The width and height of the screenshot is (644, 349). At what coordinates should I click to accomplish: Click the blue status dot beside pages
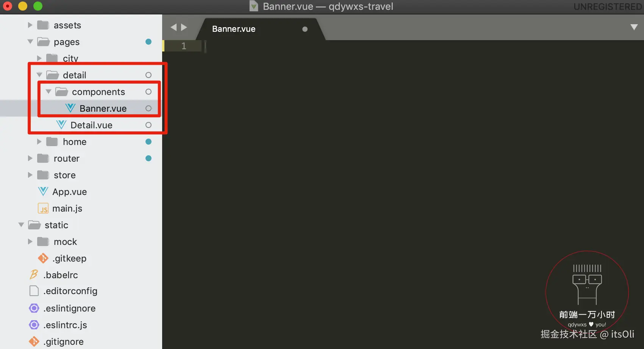148,42
